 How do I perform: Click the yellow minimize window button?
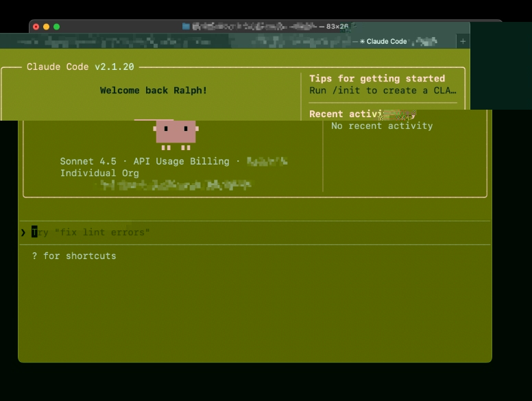click(46, 27)
